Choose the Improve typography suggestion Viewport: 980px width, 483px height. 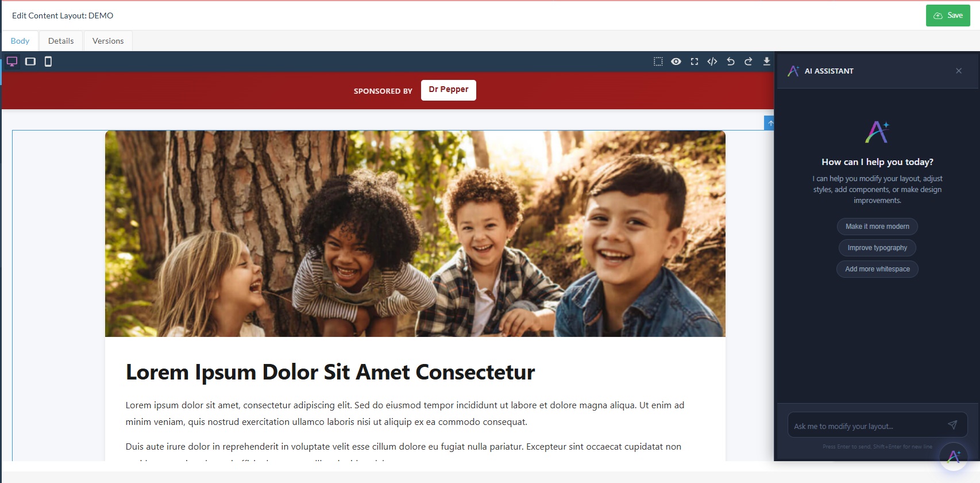(877, 248)
